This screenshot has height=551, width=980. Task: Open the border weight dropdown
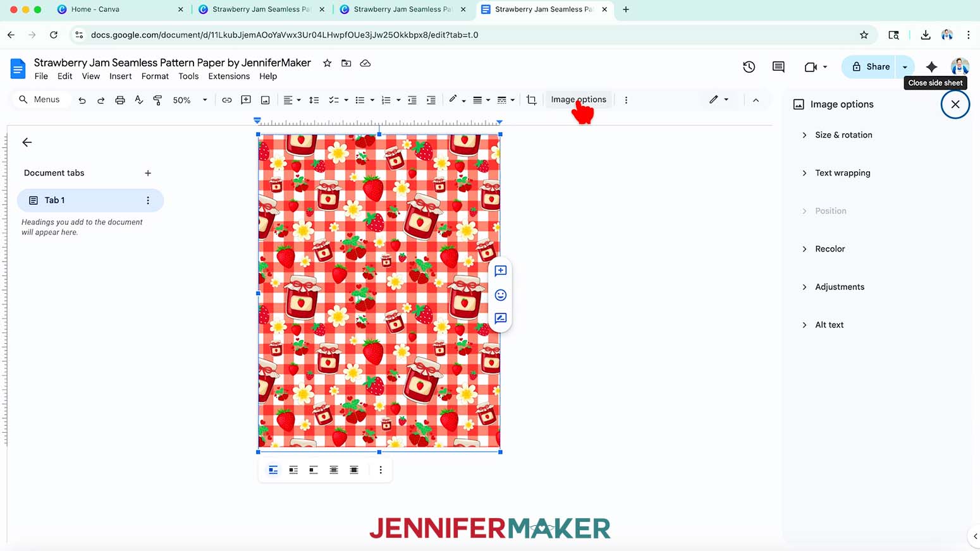click(x=481, y=100)
